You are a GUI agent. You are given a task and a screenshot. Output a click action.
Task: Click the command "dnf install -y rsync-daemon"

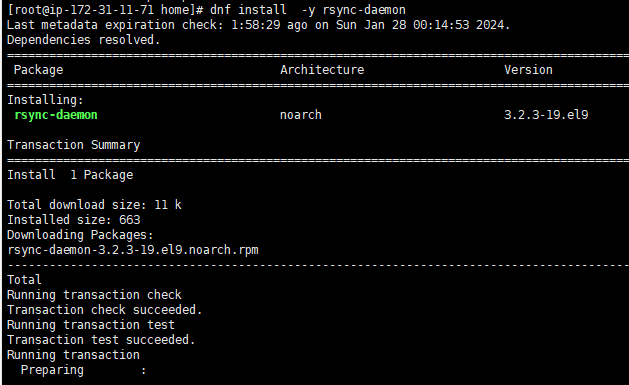point(308,10)
